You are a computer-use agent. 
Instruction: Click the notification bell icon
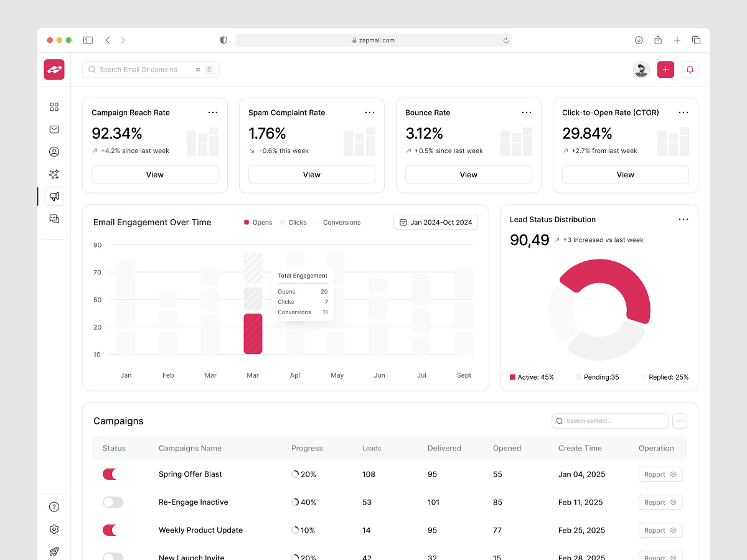coord(690,69)
